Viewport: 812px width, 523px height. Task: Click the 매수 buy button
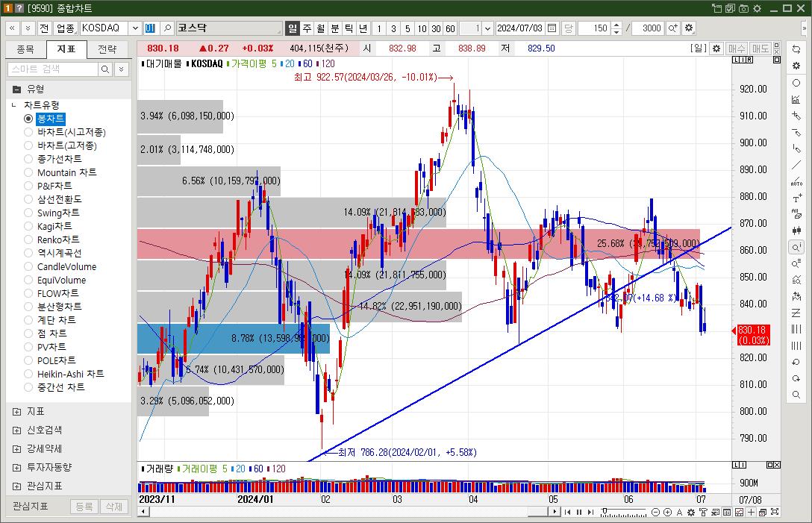coord(737,48)
